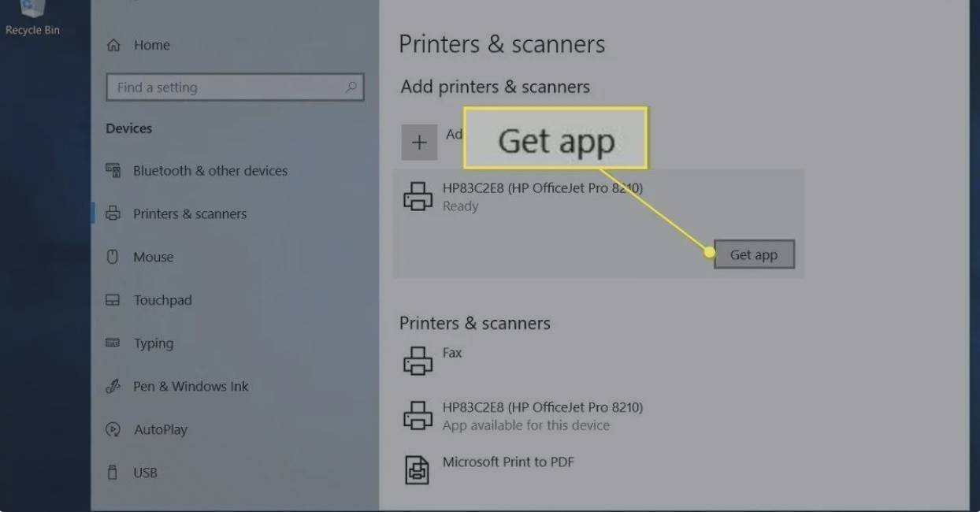
Task: Click the Bluetooth & other devices icon
Action: (113, 171)
